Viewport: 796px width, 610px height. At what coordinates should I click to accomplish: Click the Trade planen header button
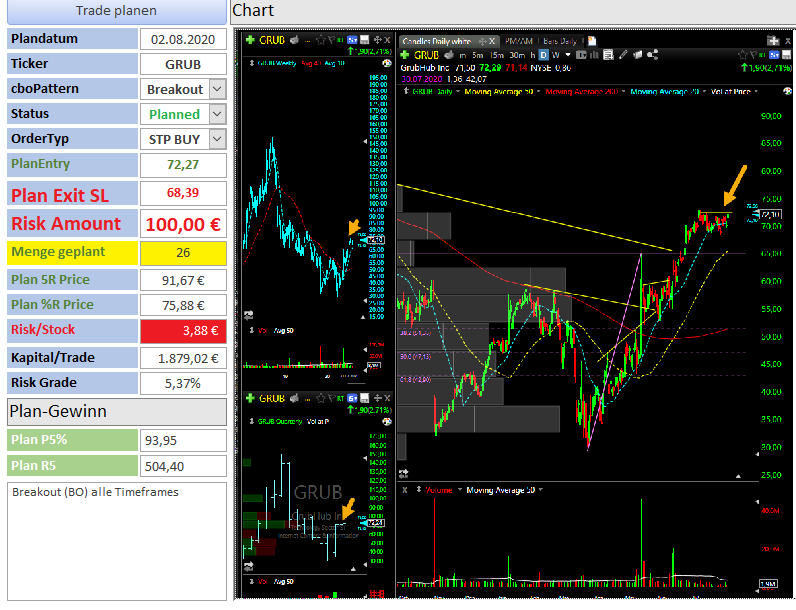point(116,11)
